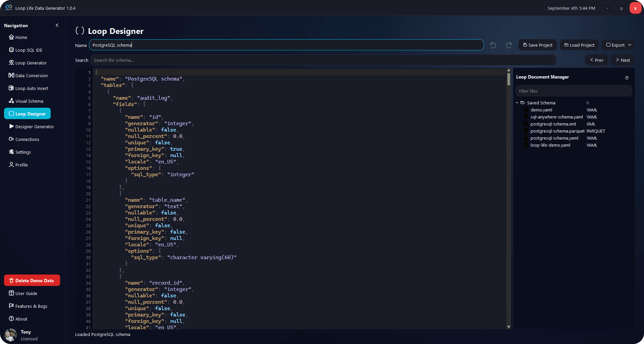Click the "primary_key": true line
Viewport: 644px width, 344px height.
coord(155,149)
